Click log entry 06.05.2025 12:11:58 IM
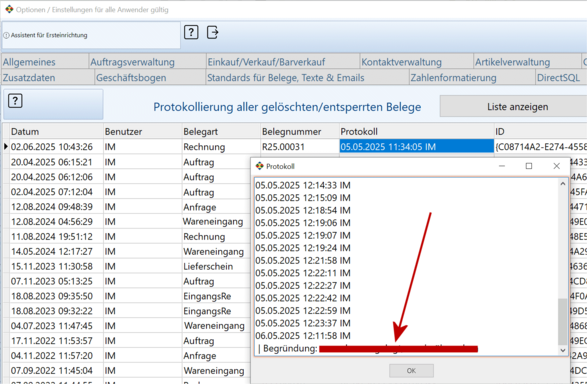 [x=303, y=335]
